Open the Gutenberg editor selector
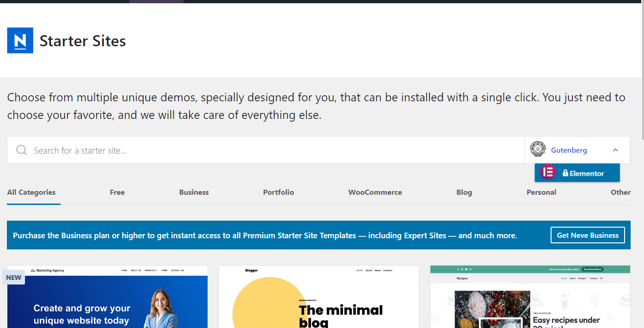This screenshot has height=328, width=644. point(577,150)
